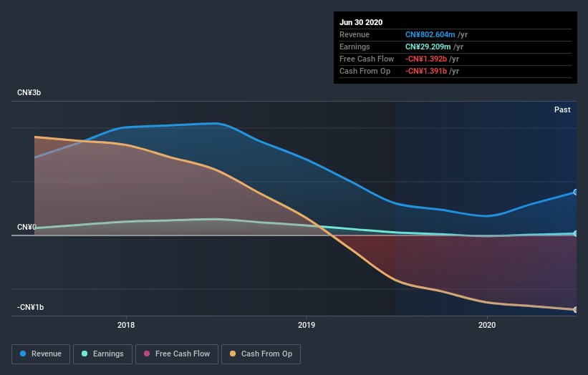This screenshot has width=588, height=375.
Task: Click the Earnings row label in tooltip
Action: click(x=355, y=47)
